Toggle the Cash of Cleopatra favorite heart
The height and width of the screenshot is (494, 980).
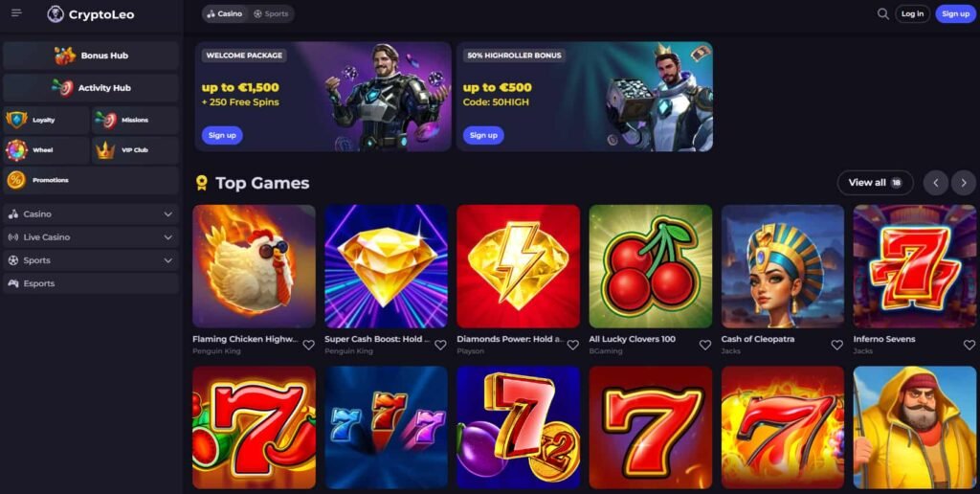click(x=836, y=345)
